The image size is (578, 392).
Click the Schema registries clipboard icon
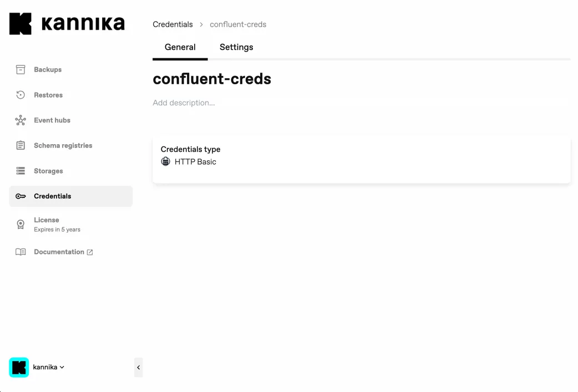pos(21,145)
